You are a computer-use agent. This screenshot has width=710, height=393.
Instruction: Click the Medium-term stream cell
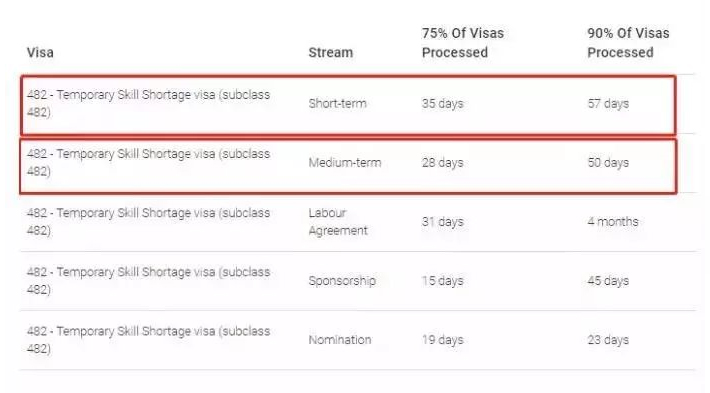pos(345,163)
